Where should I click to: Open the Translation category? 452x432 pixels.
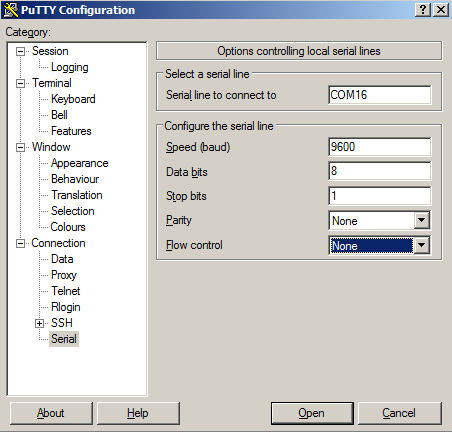(x=77, y=195)
